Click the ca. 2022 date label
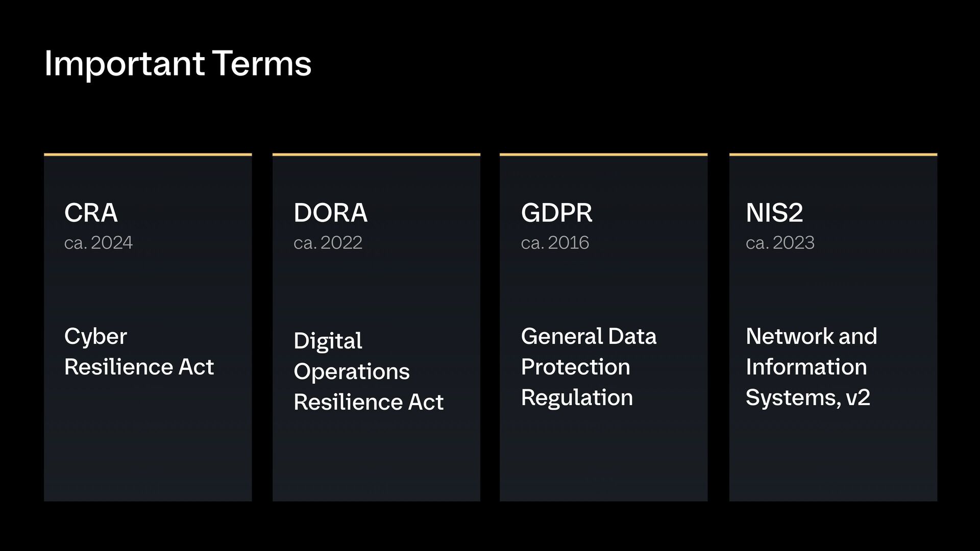The image size is (980, 551). [328, 242]
